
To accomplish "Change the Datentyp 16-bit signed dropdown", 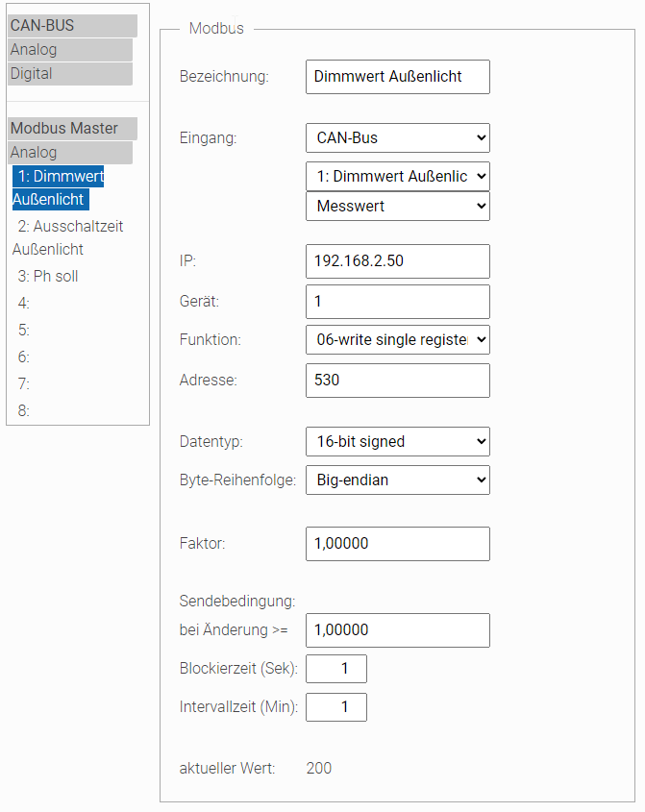I will [x=397, y=442].
